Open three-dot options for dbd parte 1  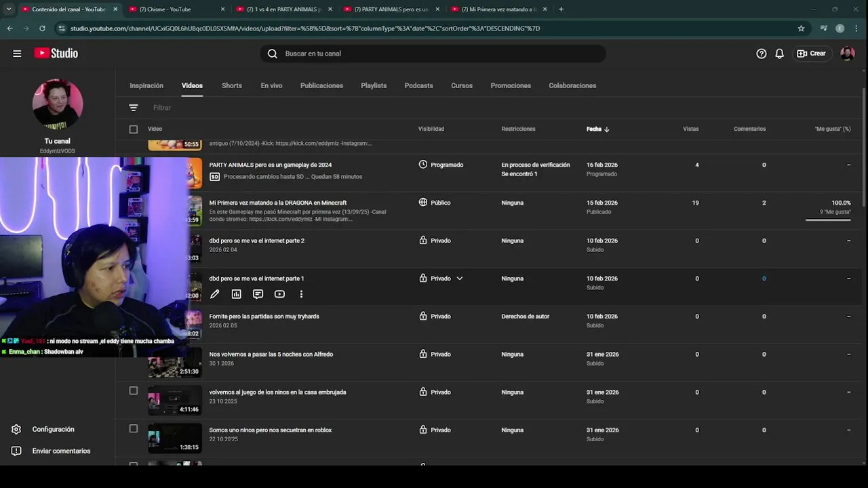point(301,294)
